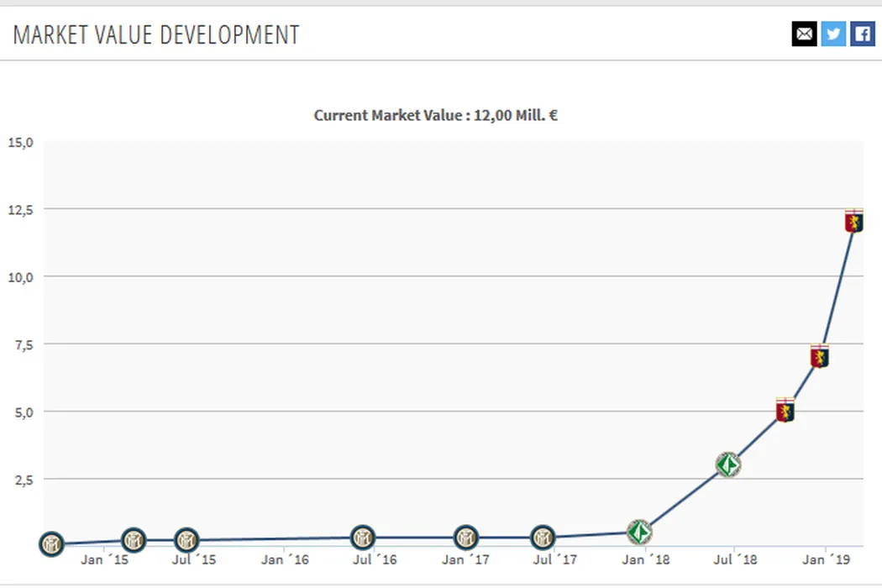Click the Facebook share icon
The image size is (882, 588).
pos(862,34)
